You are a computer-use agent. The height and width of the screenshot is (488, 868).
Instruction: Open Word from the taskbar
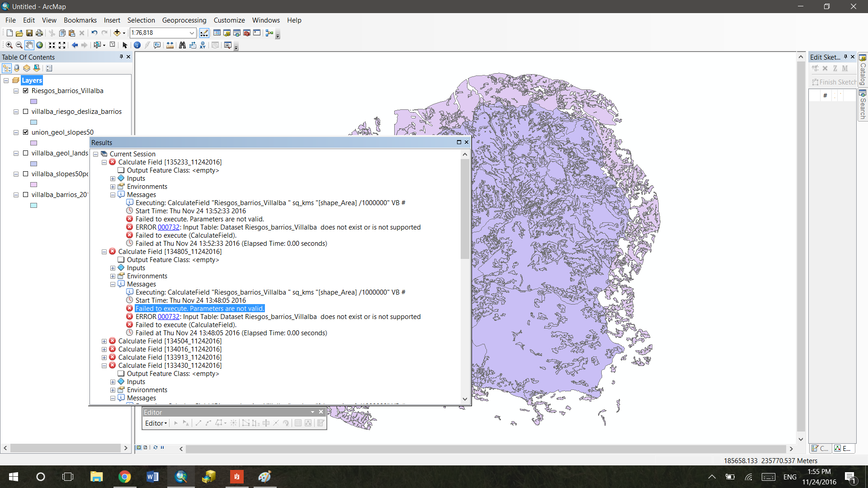coord(152,477)
